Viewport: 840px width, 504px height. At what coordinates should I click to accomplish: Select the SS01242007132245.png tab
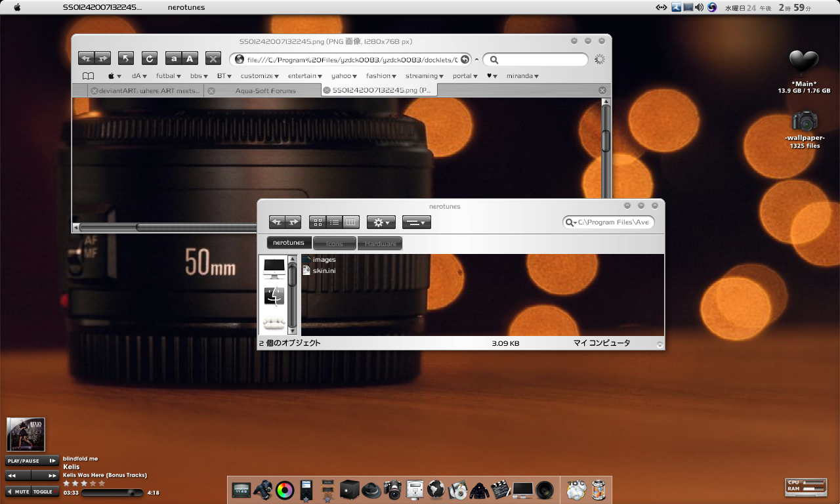[381, 91]
